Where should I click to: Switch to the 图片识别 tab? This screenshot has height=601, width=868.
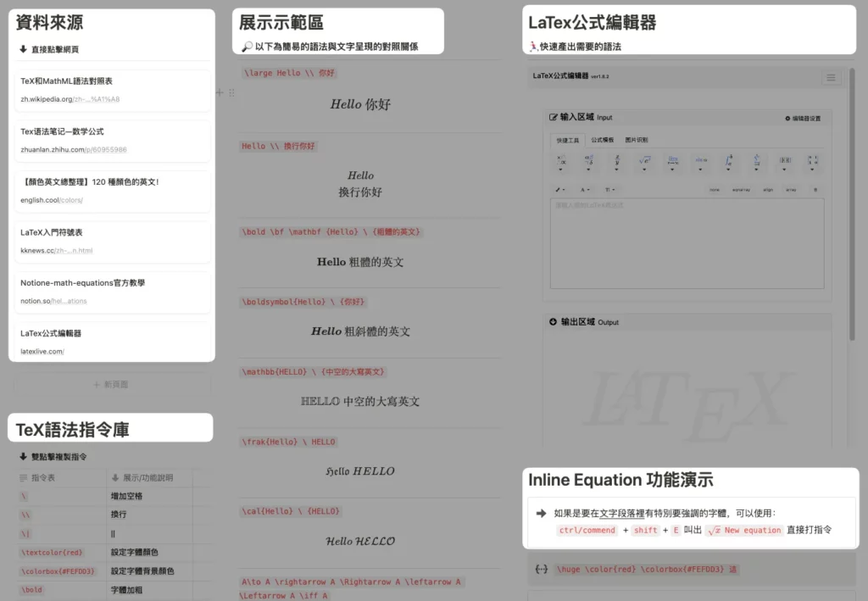pos(636,141)
